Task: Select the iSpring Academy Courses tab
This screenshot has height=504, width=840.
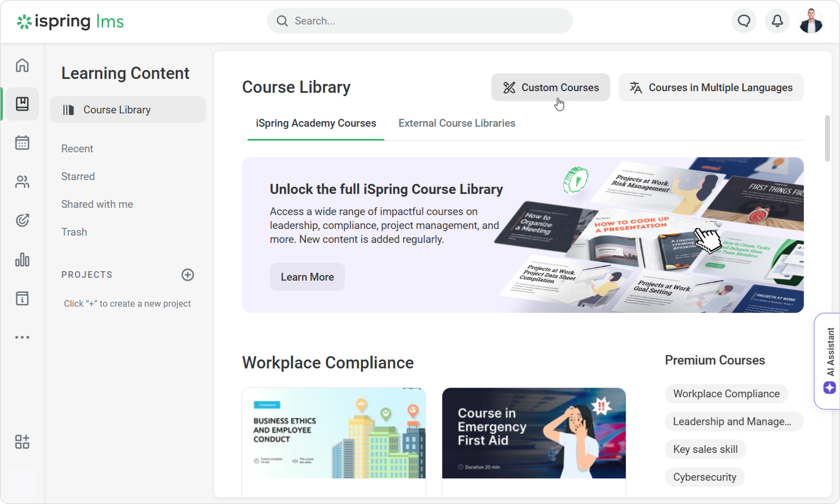Action: click(316, 123)
